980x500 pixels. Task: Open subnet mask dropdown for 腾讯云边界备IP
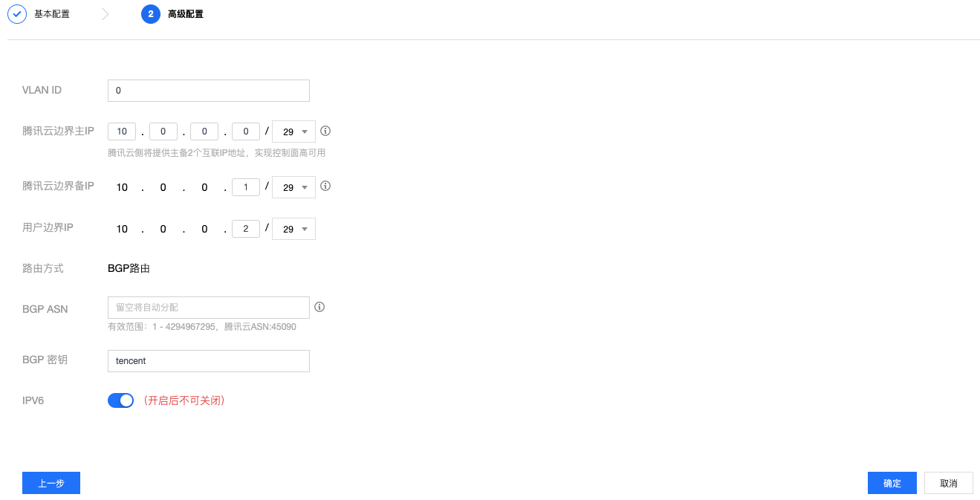point(294,187)
